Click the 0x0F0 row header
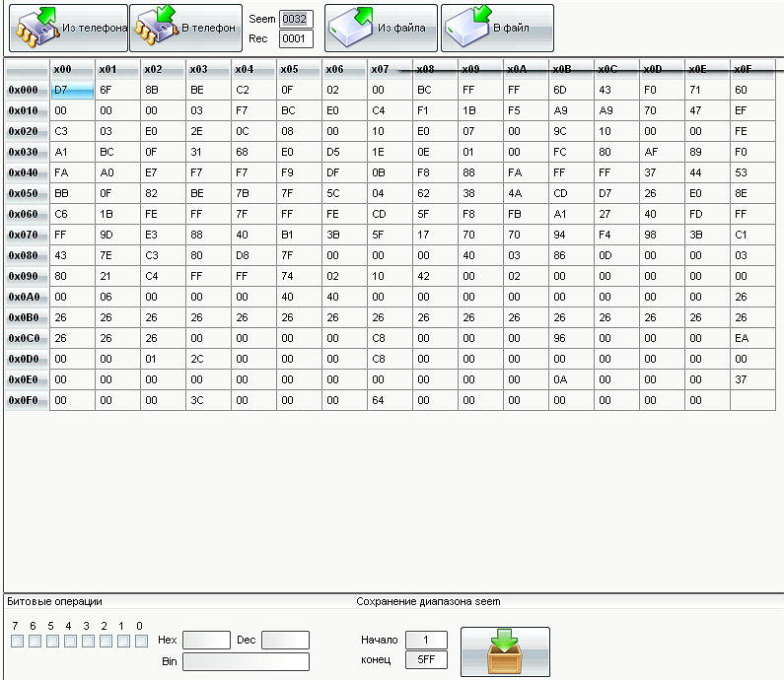784x680 pixels. [x=27, y=401]
